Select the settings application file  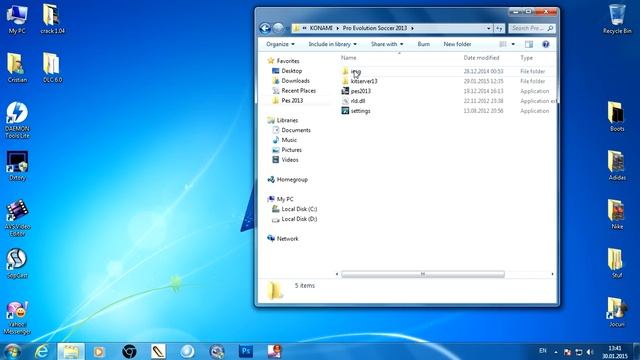pyautogui.click(x=356, y=111)
